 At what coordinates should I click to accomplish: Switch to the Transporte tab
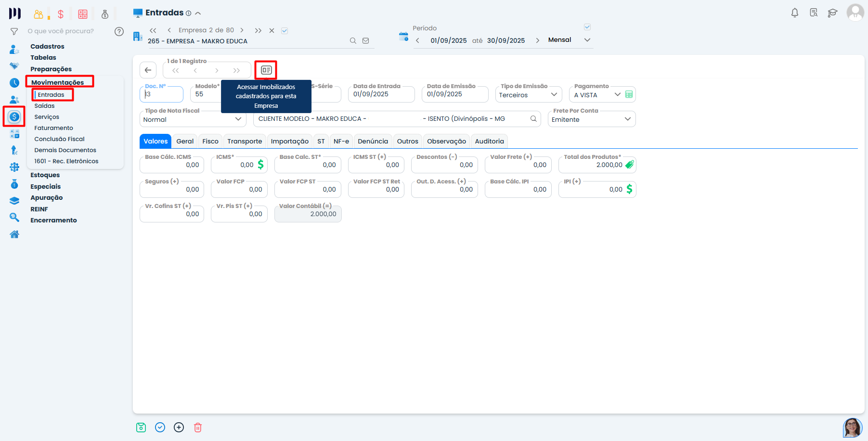pyautogui.click(x=245, y=142)
